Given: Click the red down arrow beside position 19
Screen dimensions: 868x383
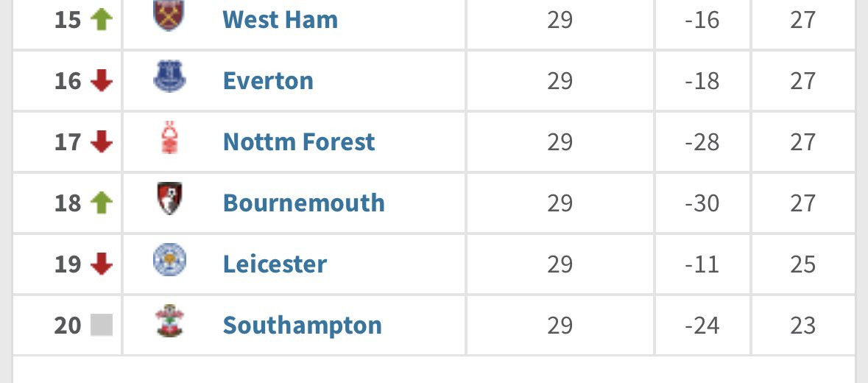Looking at the screenshot, I should (102, 264).
